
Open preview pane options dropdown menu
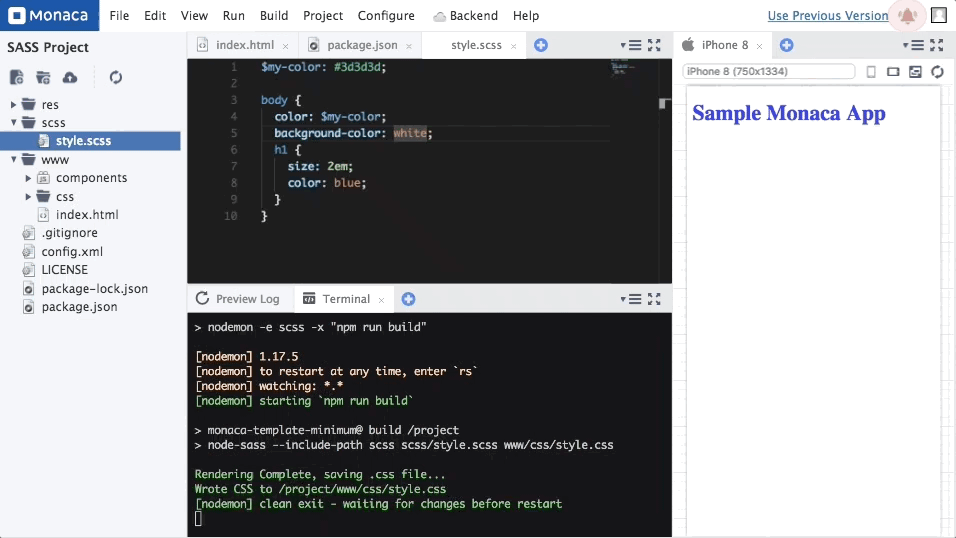click(x=913, y=45)
